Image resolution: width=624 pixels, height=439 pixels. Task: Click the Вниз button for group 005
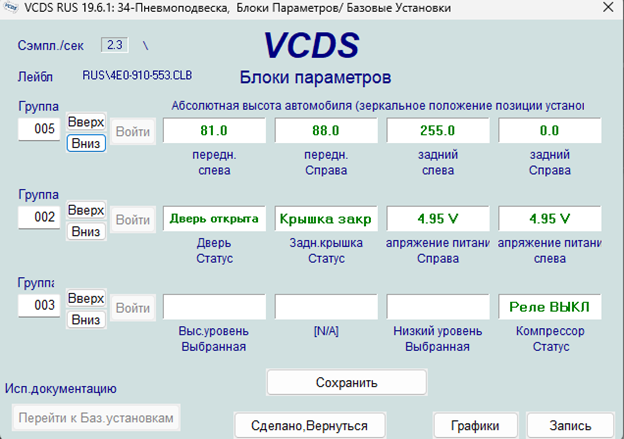tap(86, 143)
